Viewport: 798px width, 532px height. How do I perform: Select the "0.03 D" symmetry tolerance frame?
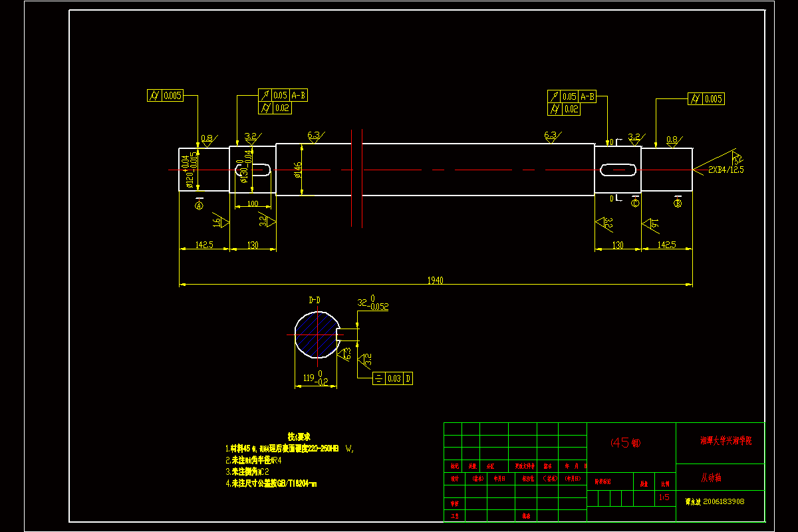tap(392, 378)
